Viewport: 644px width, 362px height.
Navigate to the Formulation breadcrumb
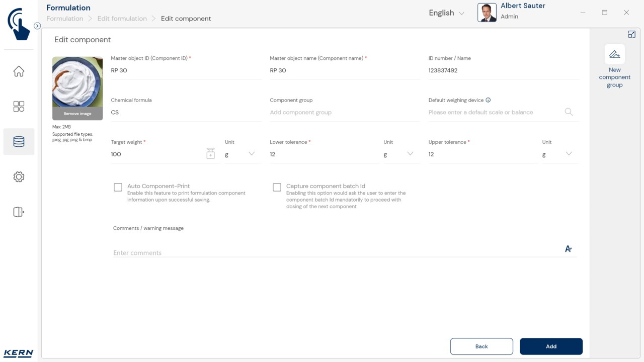click(x=64, y=19)
